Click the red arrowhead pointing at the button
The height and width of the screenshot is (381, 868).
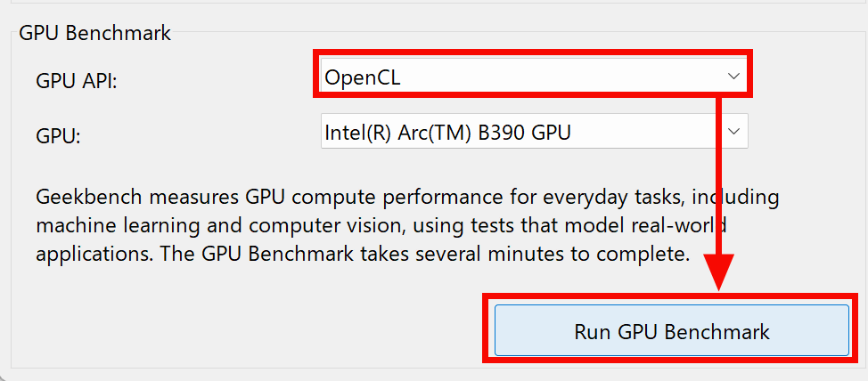pyautogui.click(x=719, y=272)
